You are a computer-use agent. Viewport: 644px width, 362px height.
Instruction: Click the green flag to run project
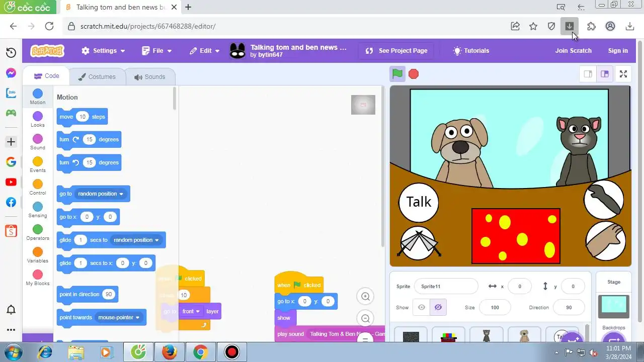397,74
